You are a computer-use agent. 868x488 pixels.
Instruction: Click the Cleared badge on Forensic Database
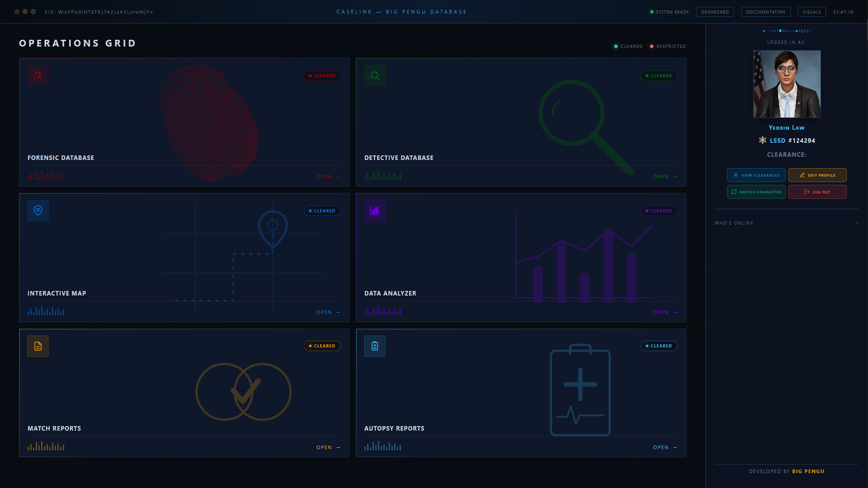[x=322, y=76]
